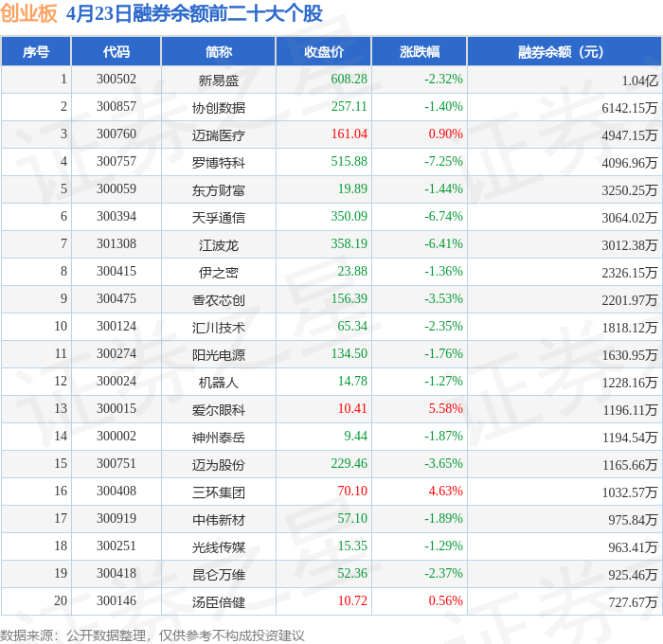Select stock code 300146

[116, 601]
